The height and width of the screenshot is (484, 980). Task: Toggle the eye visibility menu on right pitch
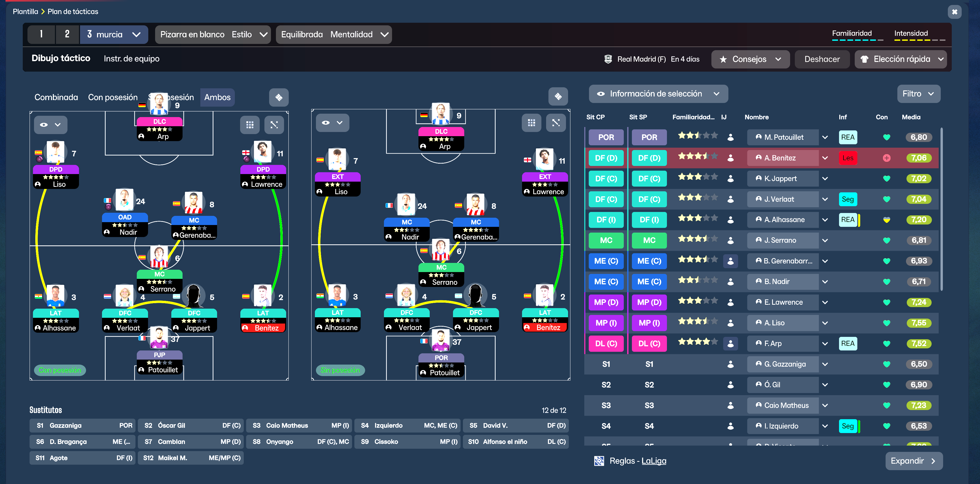[x=332, y=122]
